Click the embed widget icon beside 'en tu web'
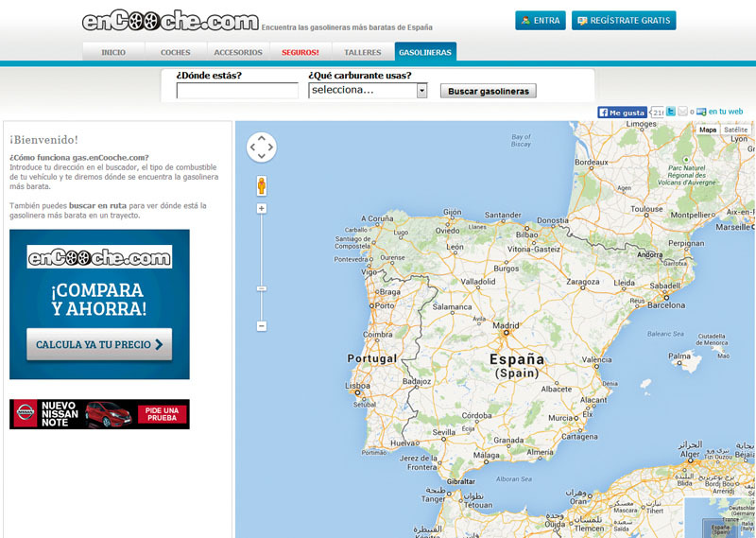 pyautogui.click(x=701, y=112)
